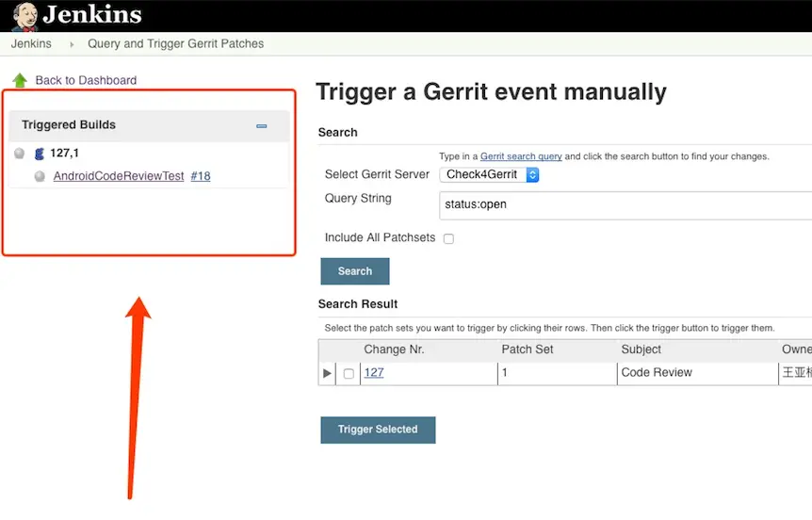Click the Trigger Selected button
The image size is (812, 520).
378,430
